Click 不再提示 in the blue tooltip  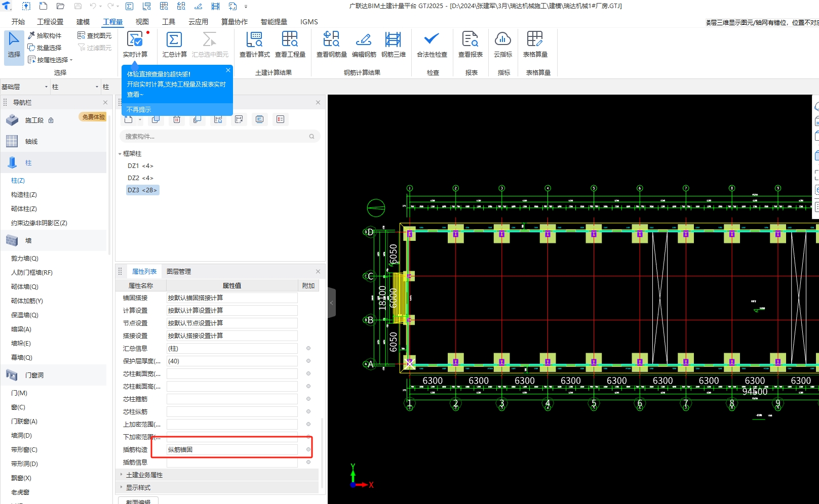point(139,110)
